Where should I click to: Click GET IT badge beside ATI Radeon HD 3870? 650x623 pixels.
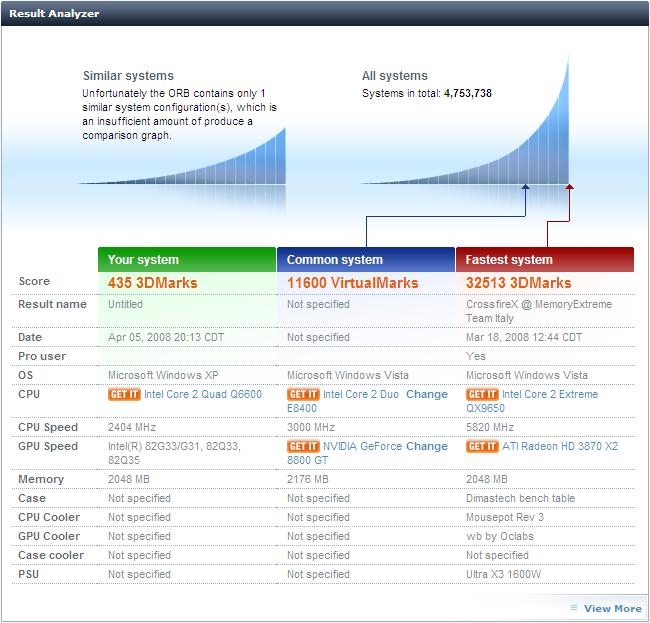coord(482,446)
